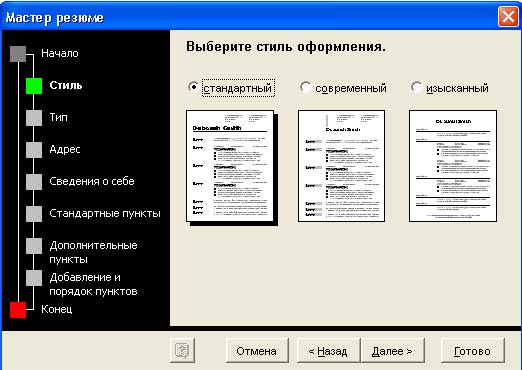Click the gray square beside Дополнительные пункты
Viewport: 522px width, 370px height.
point(34,246)
